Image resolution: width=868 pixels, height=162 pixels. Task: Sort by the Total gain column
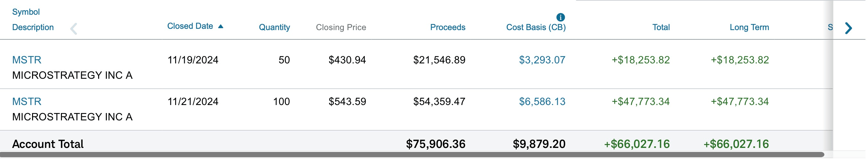pyautogui.click(x=661, y=27)
